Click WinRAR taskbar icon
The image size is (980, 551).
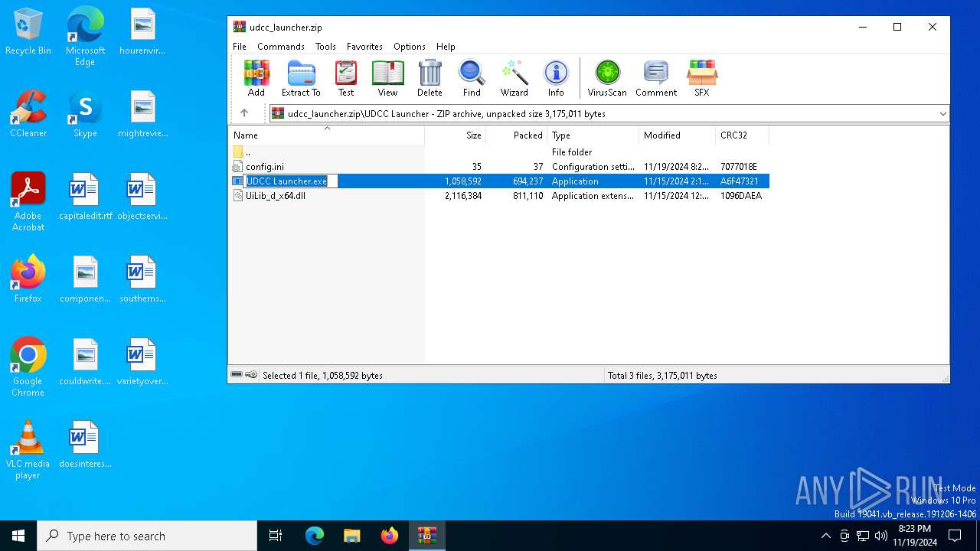click(x=426, y=536)
